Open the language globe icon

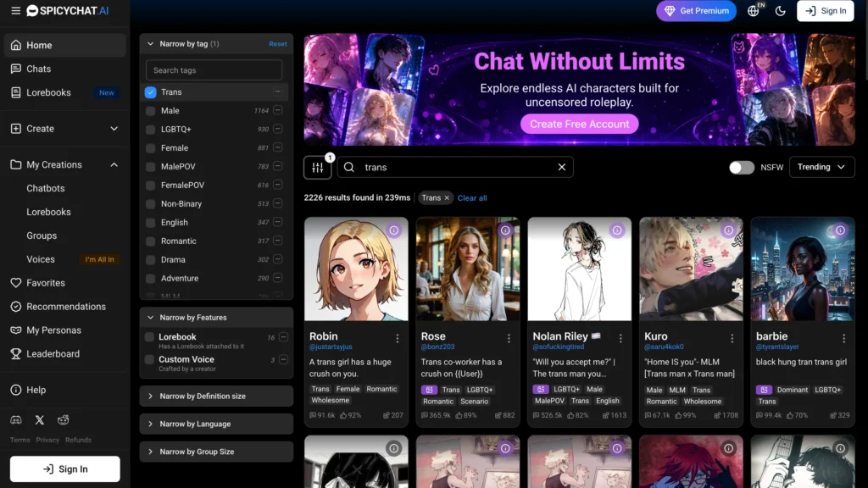coord(754,10)
